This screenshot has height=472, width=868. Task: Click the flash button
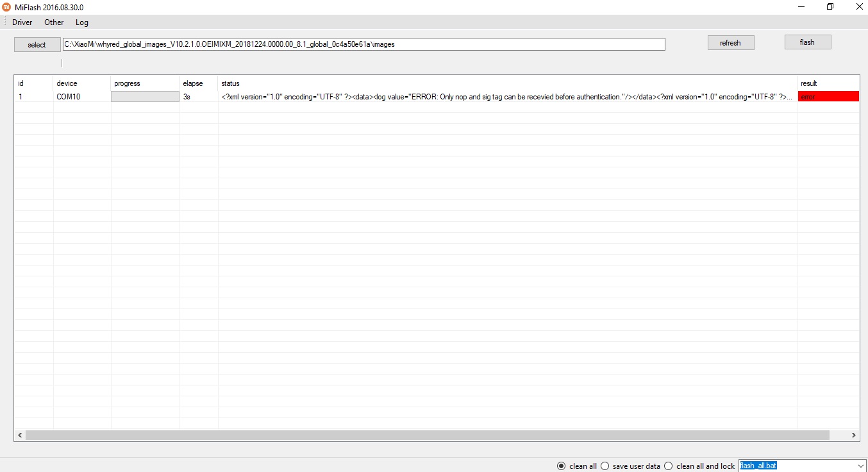coord(808,42)
